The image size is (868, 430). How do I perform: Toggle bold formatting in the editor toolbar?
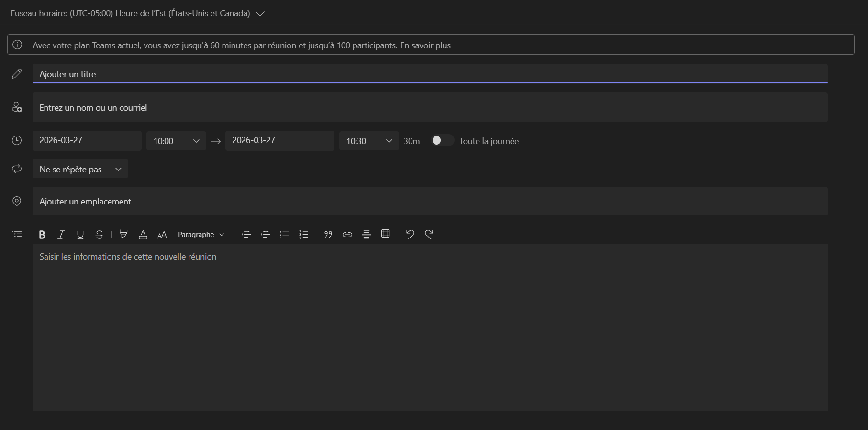click(42, 235)
